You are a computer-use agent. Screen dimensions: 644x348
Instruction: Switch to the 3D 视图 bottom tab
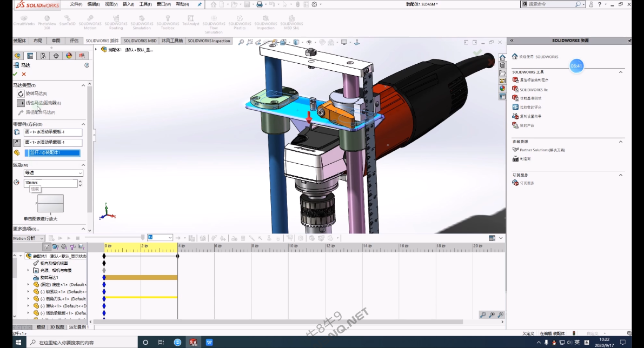click(57, 327)
